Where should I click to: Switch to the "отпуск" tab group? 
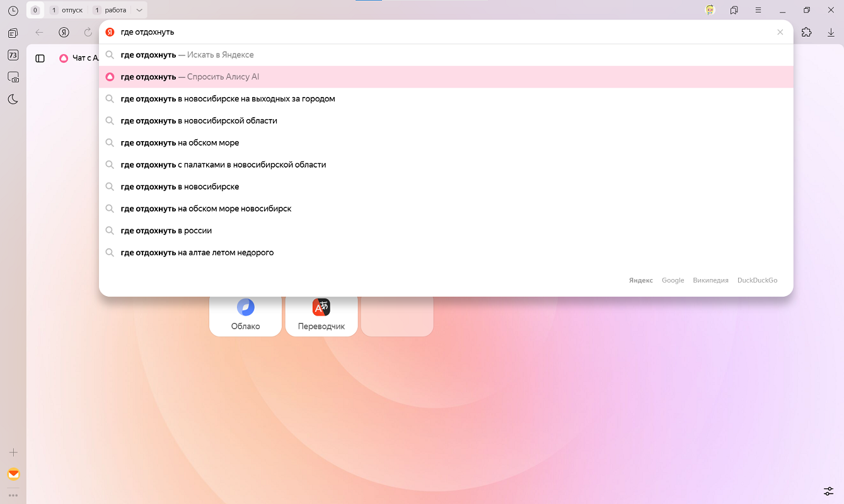(66, 11)
